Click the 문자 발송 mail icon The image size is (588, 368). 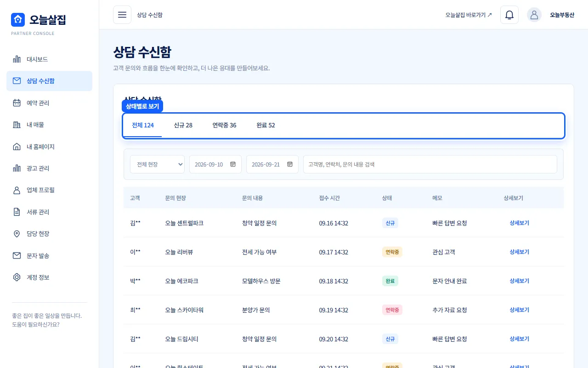click(x=17, y=256)
